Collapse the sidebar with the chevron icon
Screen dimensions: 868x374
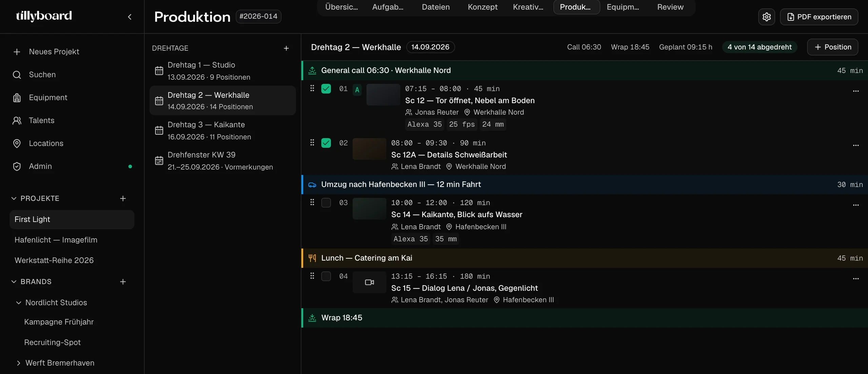[x=130, y=17]
